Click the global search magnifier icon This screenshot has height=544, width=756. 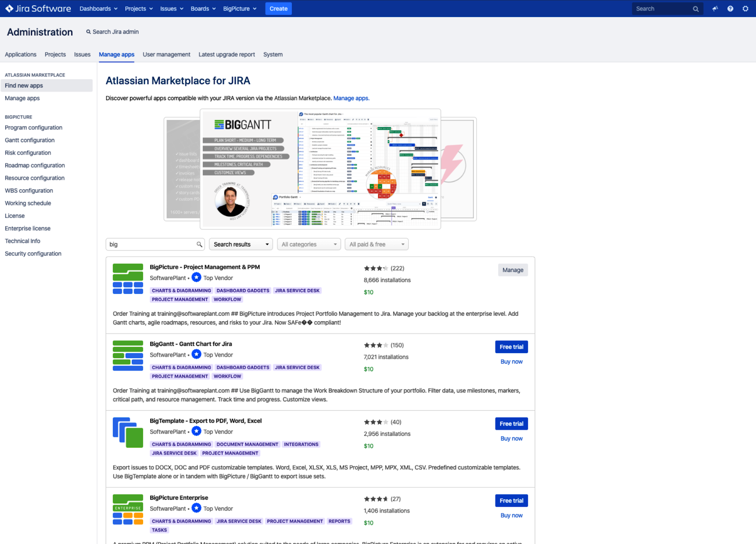click(696, 9)
